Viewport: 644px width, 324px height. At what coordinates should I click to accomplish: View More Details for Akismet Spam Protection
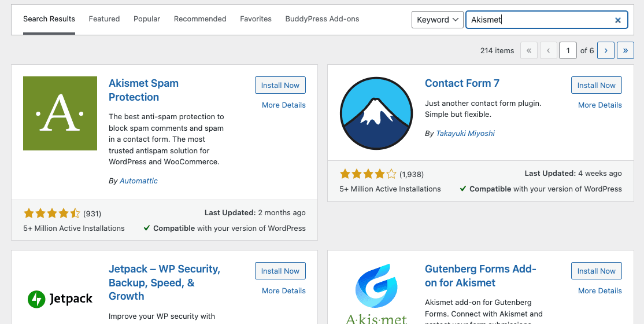pos(284,105)
